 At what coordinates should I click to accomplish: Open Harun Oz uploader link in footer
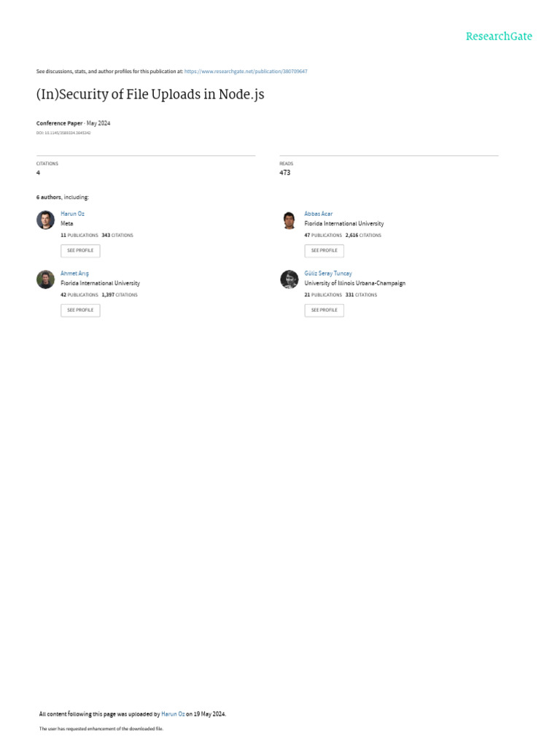(x=173, y=714)
